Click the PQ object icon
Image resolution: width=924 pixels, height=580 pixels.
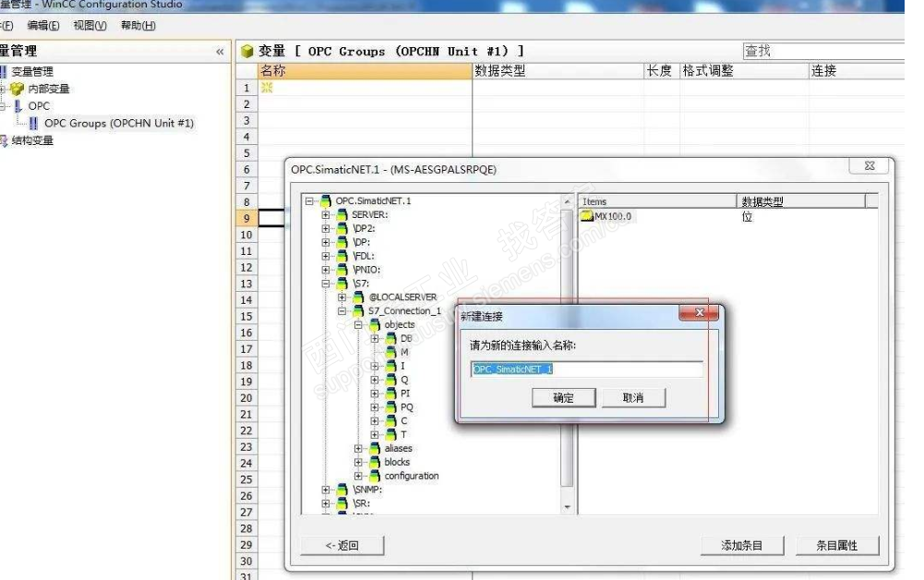pyautogui.click(x=390, y=407)
